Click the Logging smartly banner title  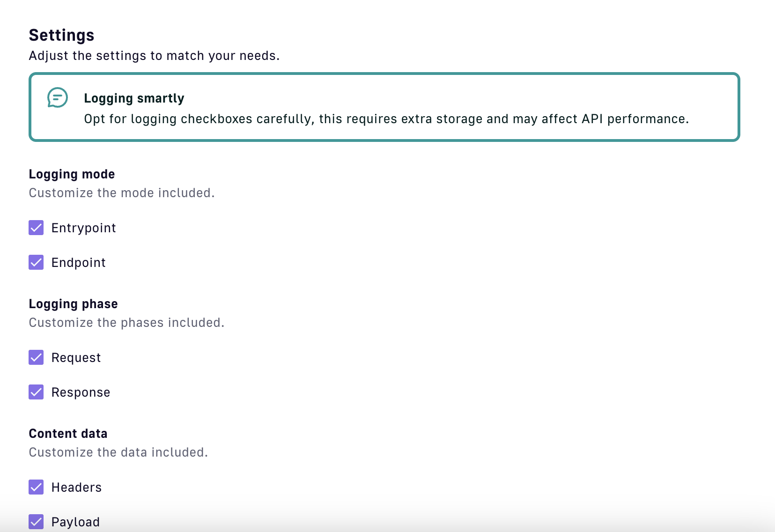pyautogui.click(x=134, y=98)
